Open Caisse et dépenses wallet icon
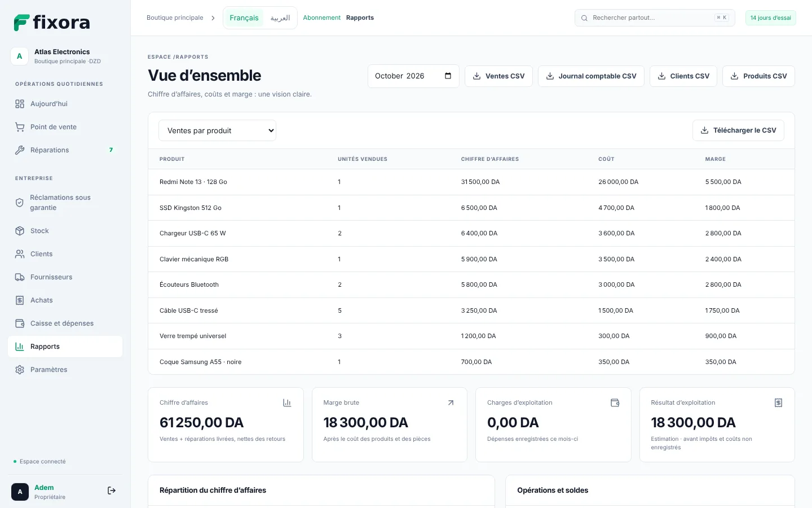This screenshot has height=508, width=812. pyautogui.click(x=20, y=323)
